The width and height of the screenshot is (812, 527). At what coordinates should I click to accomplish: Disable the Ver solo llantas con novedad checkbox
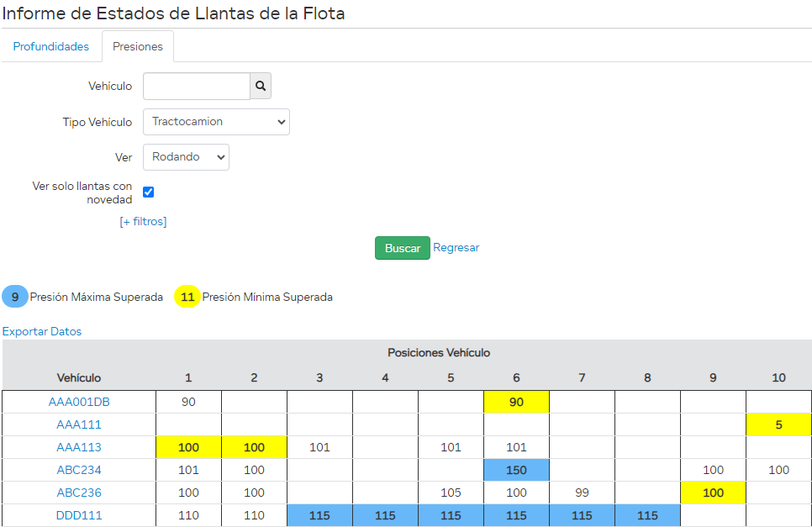click(x=148, y=192)
